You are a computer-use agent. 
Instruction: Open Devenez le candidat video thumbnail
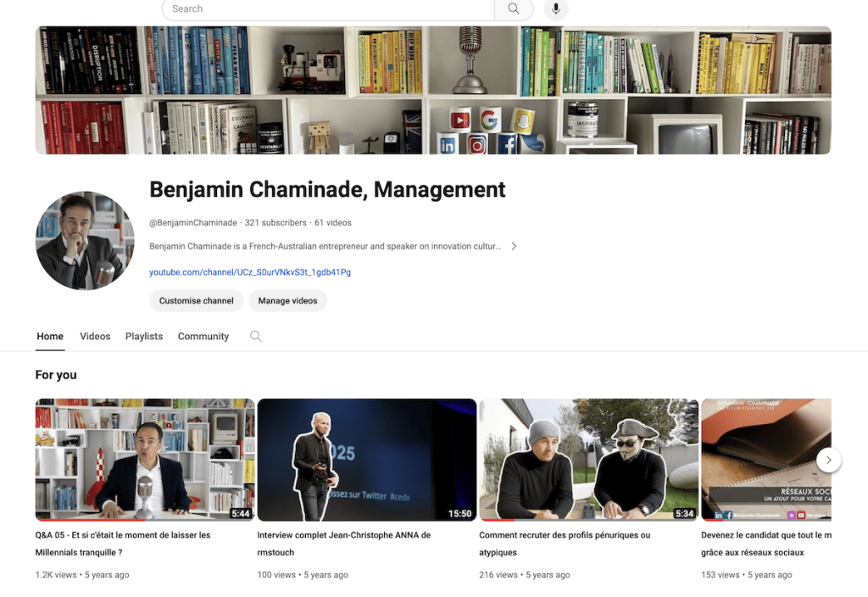pos(766,460)
